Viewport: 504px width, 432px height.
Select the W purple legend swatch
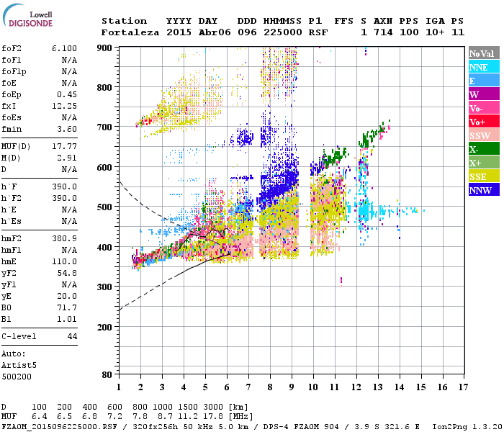[484, 94]
